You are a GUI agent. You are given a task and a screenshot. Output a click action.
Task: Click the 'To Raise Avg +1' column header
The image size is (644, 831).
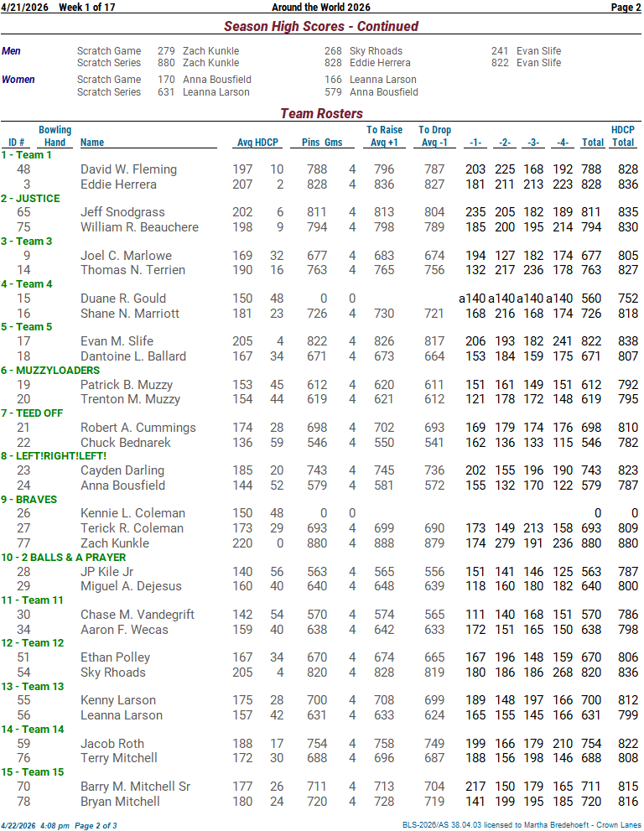[x=384, y=136]
